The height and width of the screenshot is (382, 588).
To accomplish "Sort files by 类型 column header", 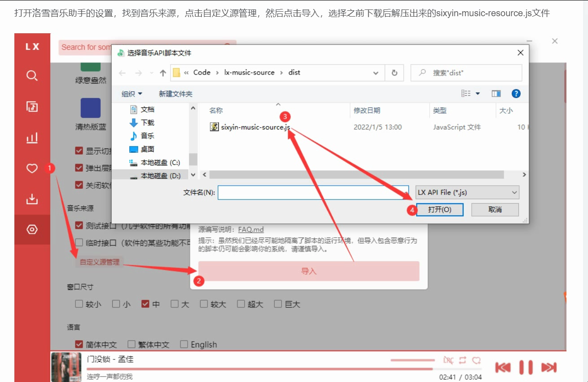I will point(440,111).
